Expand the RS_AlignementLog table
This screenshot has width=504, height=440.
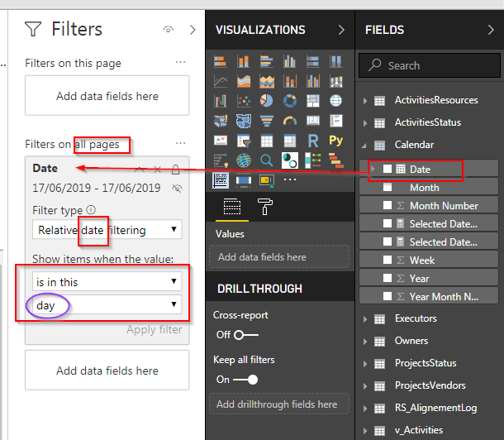pos(365,409)
